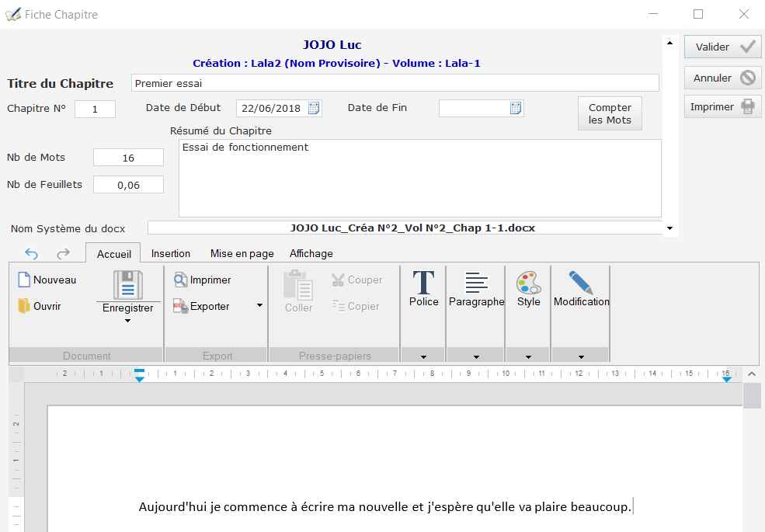
Task: Switch to the Insertion tab
Action: click(x=171, y=253)
